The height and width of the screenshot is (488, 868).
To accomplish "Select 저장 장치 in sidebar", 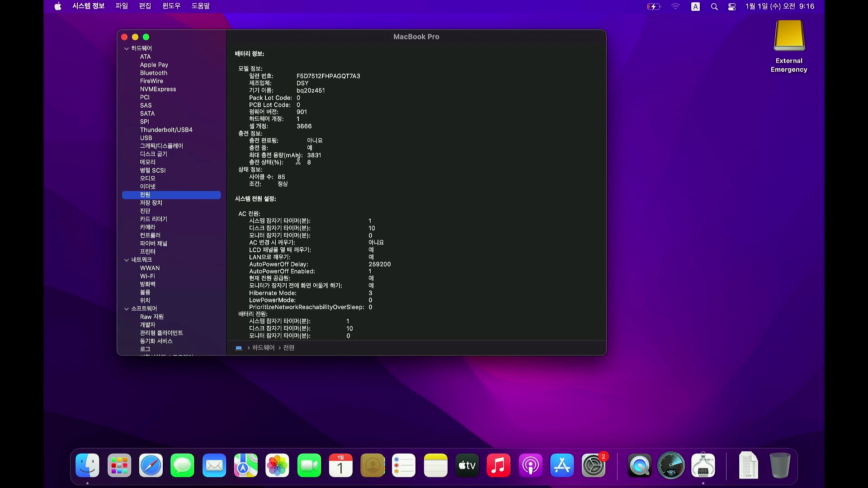I will point(151,203).
